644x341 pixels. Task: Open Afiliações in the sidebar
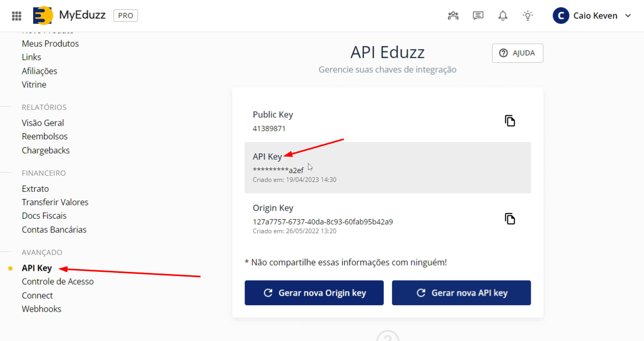point(39,71)
